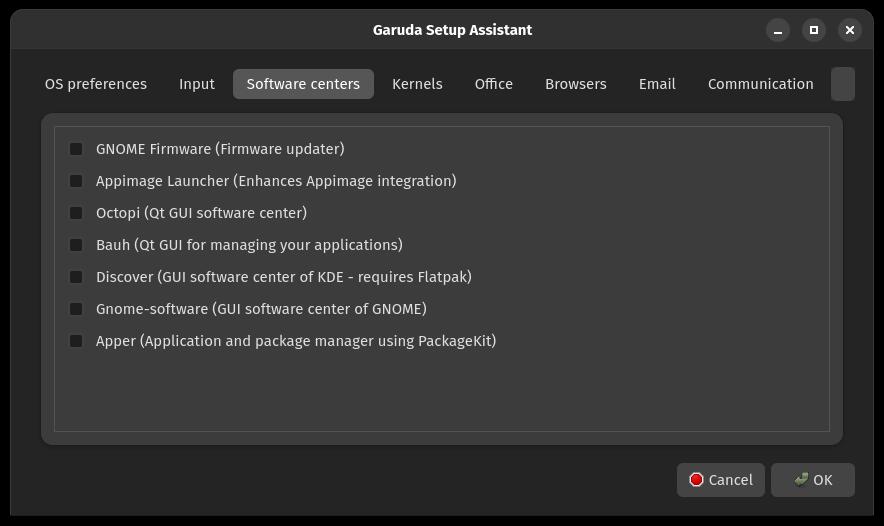This screenshot has width=884, height=526.
Task: Open the OS preferences tab
Action: 96,84
